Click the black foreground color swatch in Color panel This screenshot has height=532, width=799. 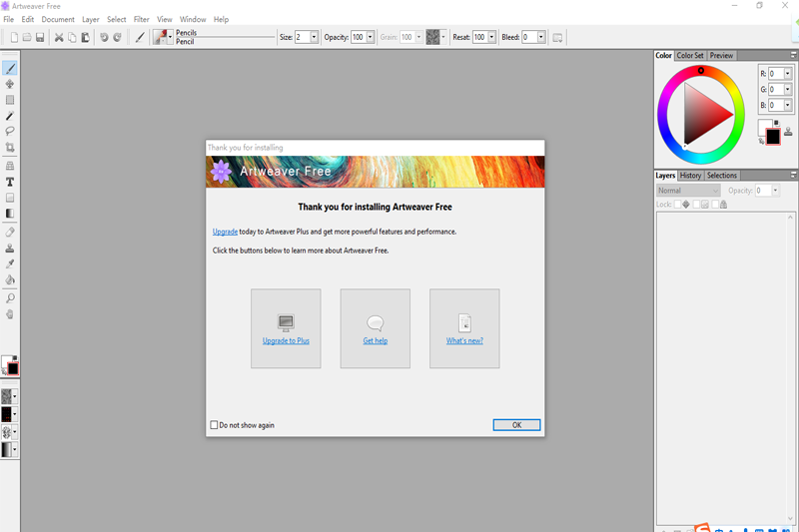pyautogui.click(x=773, y=137)
